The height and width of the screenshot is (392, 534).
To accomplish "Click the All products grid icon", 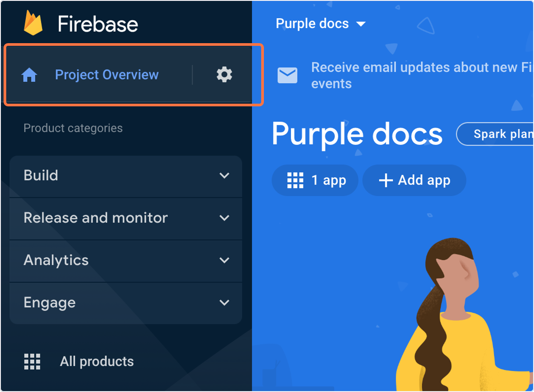I will coord(32,362).
